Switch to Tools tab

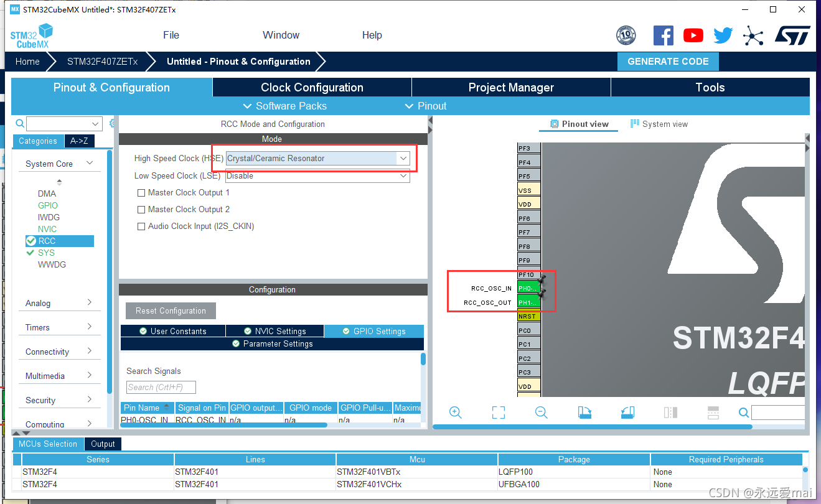pyautogui.click(x=710, y=87)
